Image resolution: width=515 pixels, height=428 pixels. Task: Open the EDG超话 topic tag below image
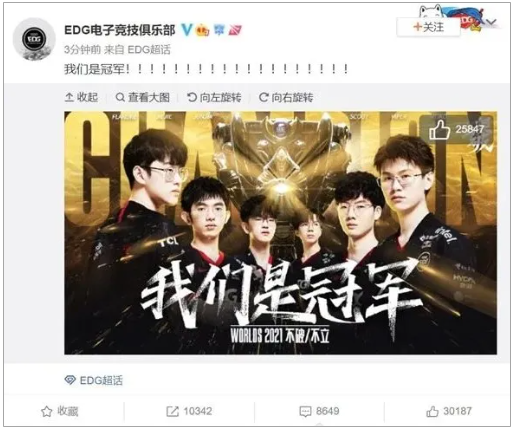pyautogui.click(x=94, y=380)
